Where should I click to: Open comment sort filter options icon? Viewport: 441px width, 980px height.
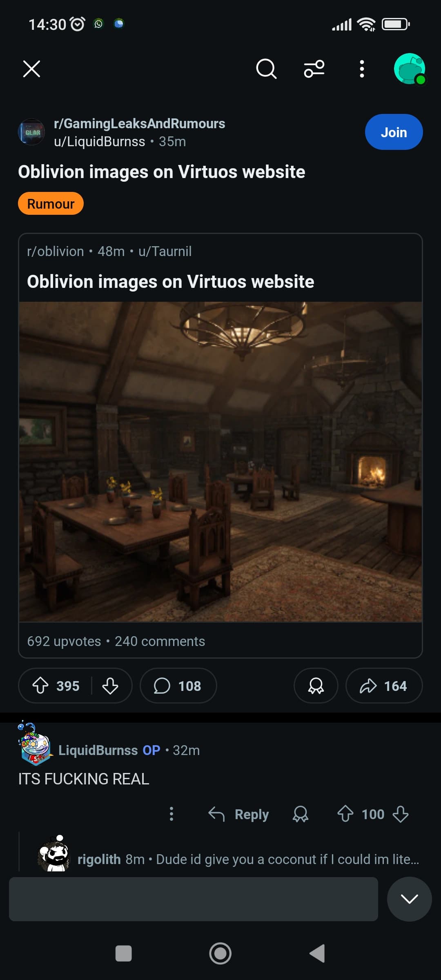(314, 69)
